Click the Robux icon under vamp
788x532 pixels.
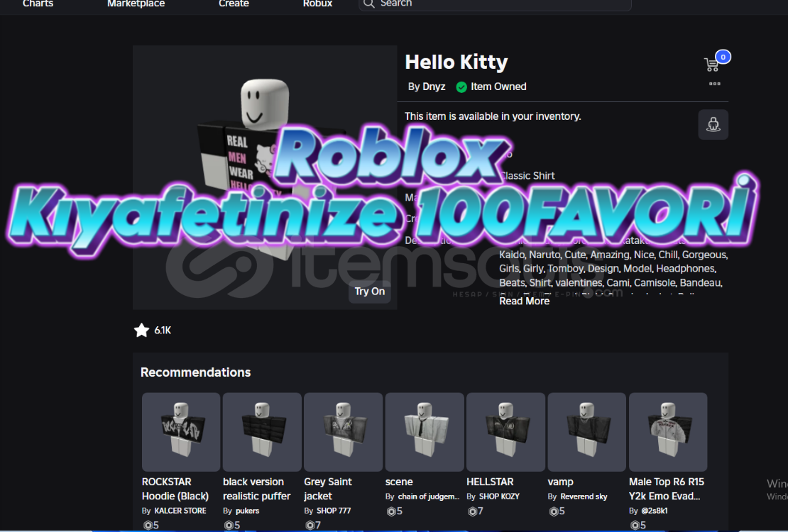tap(553, 511)
